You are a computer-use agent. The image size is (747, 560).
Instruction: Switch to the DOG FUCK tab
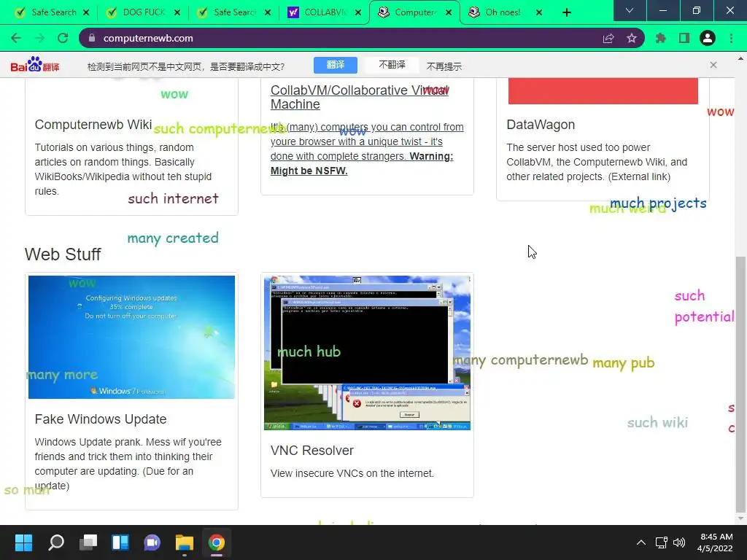[142, 12]
